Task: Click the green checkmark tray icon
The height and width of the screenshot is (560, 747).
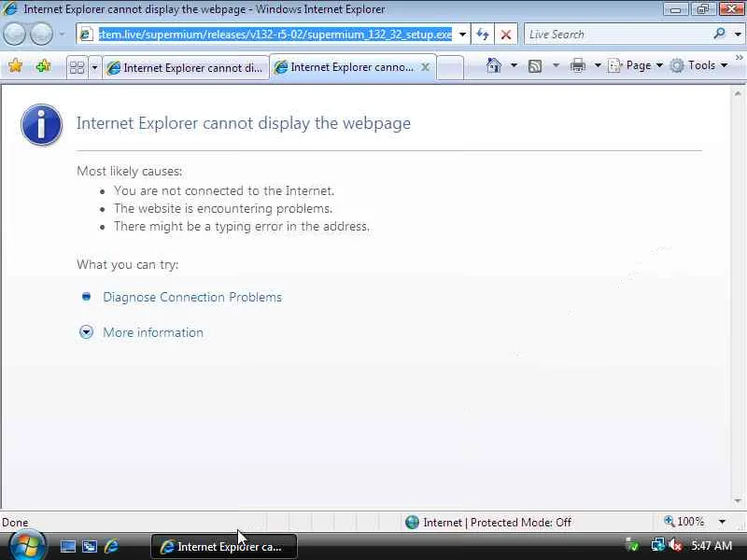Action: click(x=632, y=546)
